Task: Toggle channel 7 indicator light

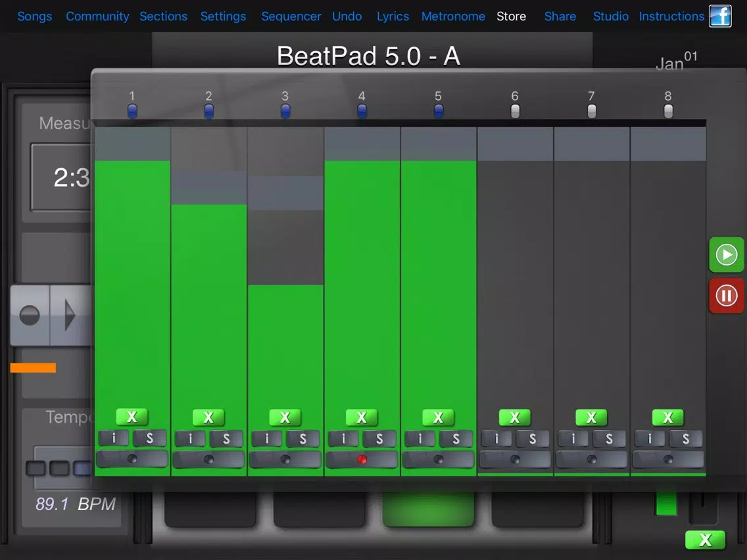Action: 591,111
